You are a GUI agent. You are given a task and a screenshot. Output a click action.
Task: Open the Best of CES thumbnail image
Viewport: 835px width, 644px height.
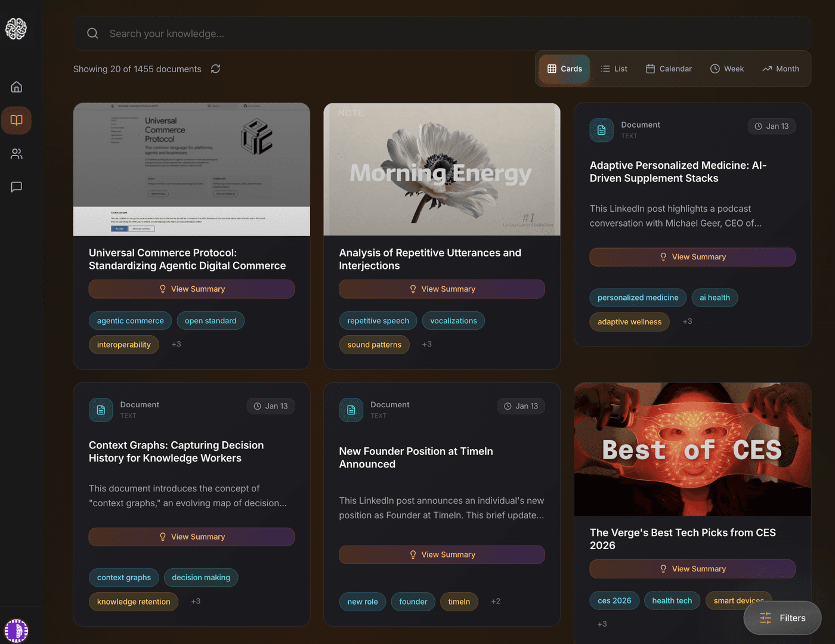(692, 449)
